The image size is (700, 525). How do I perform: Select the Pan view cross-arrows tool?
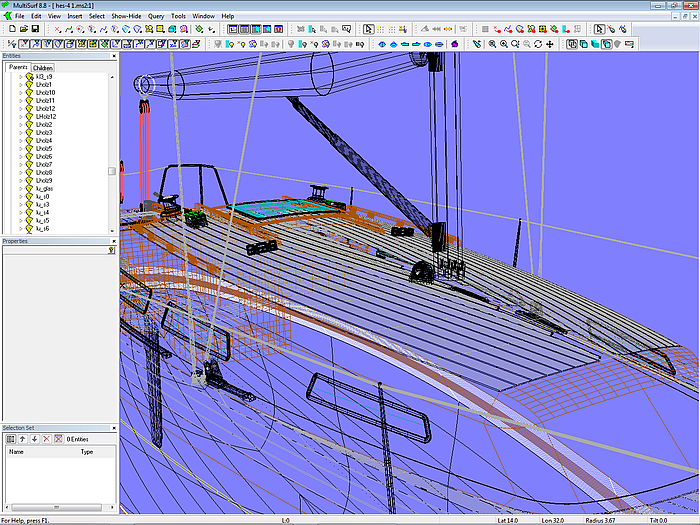tap(549, 44)
